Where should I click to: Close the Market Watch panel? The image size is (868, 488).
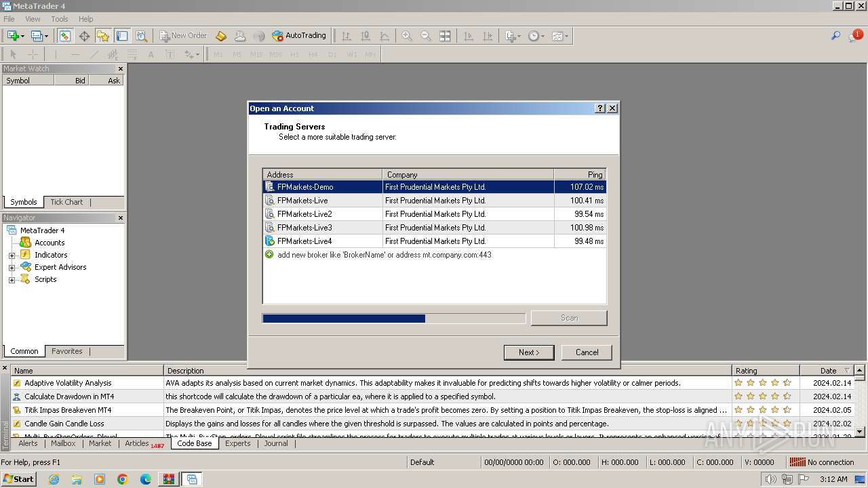click(x=121, y=68)
